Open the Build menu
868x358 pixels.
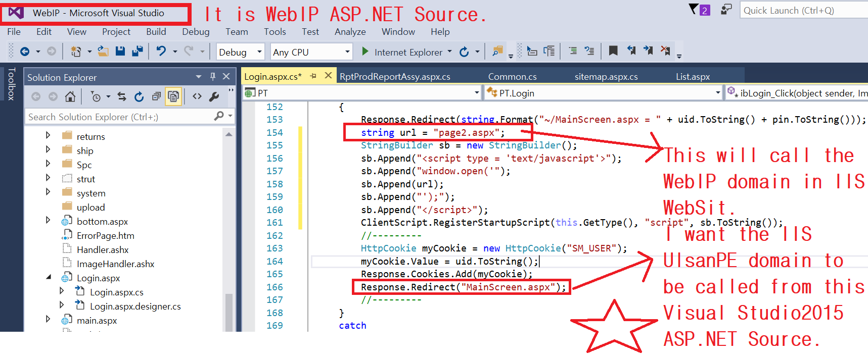(156, 31)
